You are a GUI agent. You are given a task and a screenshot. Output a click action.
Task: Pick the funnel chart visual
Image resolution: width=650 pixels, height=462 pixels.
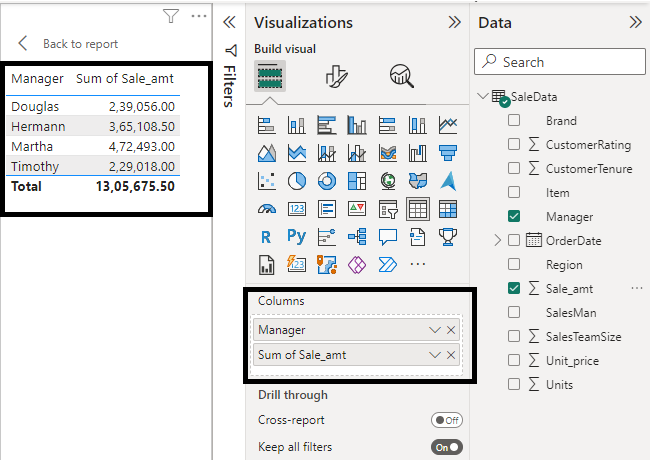448,153
